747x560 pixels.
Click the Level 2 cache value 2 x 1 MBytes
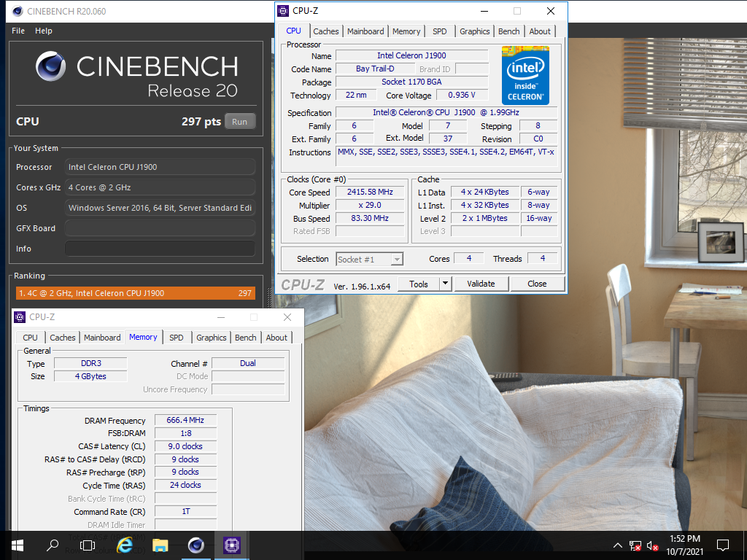tap(484, 218)
